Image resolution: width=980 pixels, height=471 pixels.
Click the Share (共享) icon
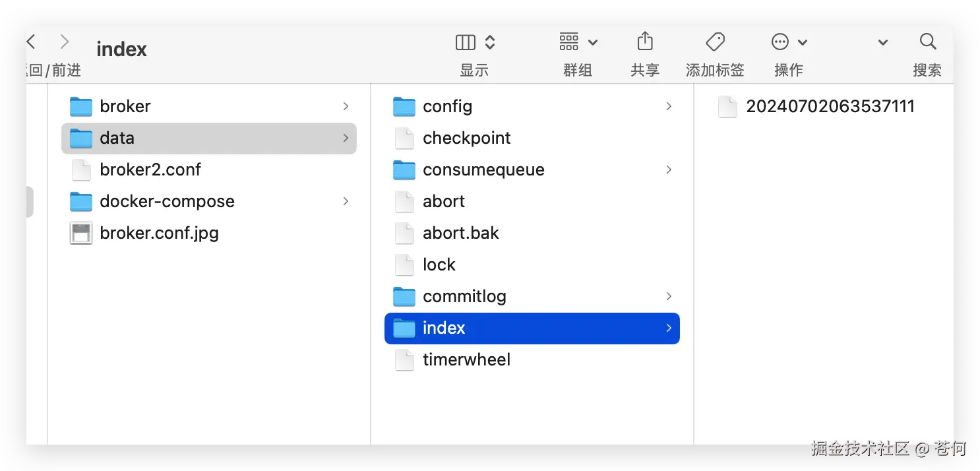[644, 43]
